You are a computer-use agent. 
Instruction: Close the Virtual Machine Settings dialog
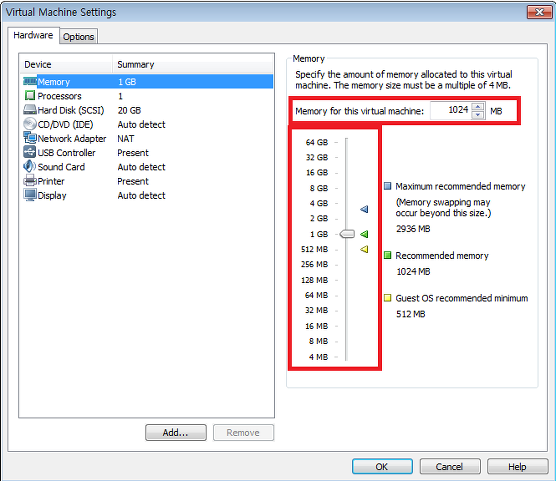point(539,12)
